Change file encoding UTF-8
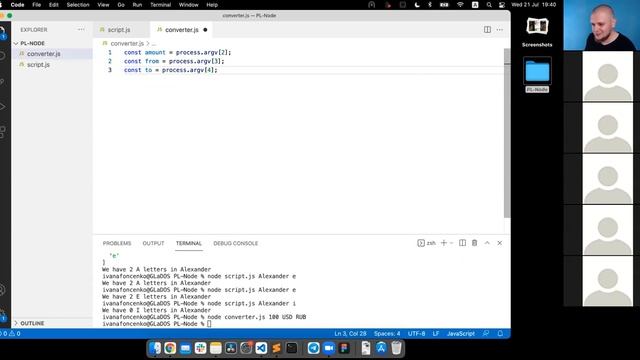640x360 pixels. 416,333
